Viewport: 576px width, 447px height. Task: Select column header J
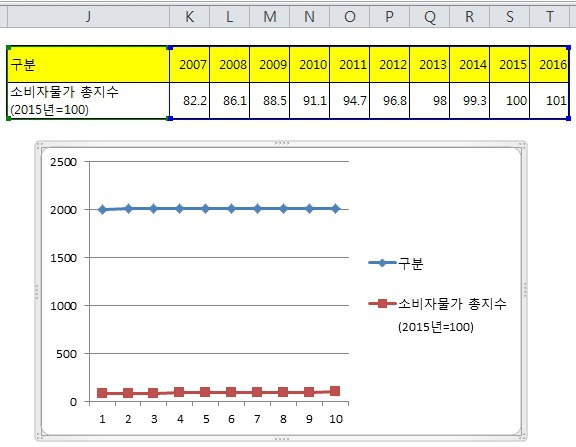pos(88,17)
